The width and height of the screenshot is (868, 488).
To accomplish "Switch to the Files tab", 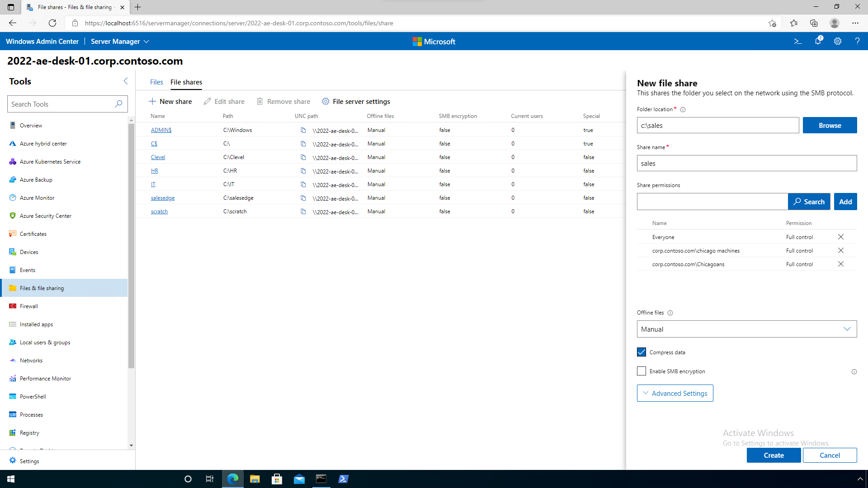I will point(156,82).
